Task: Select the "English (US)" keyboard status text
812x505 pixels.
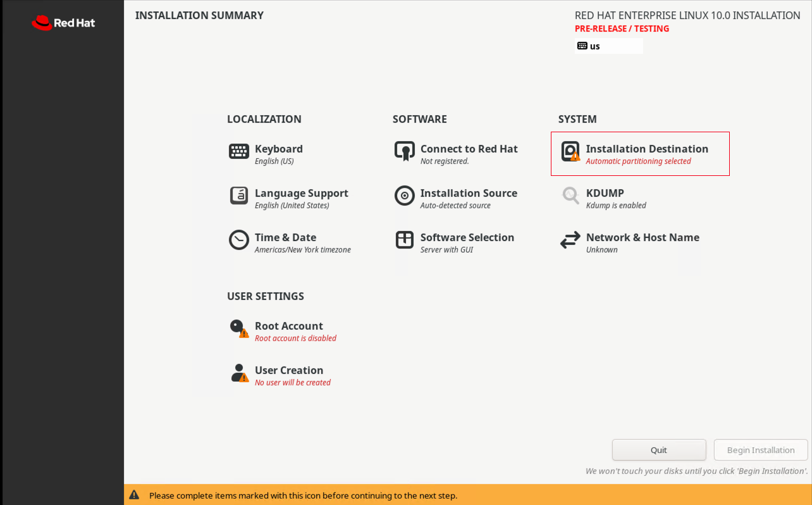Action: coord(274,161)
